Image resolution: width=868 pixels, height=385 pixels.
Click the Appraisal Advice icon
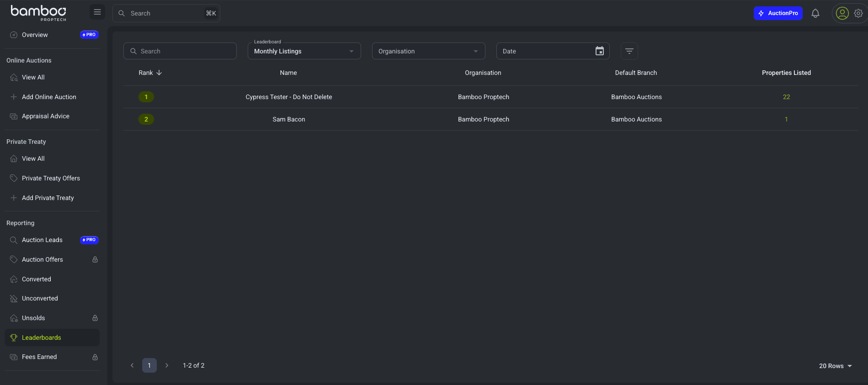point(14,116)
